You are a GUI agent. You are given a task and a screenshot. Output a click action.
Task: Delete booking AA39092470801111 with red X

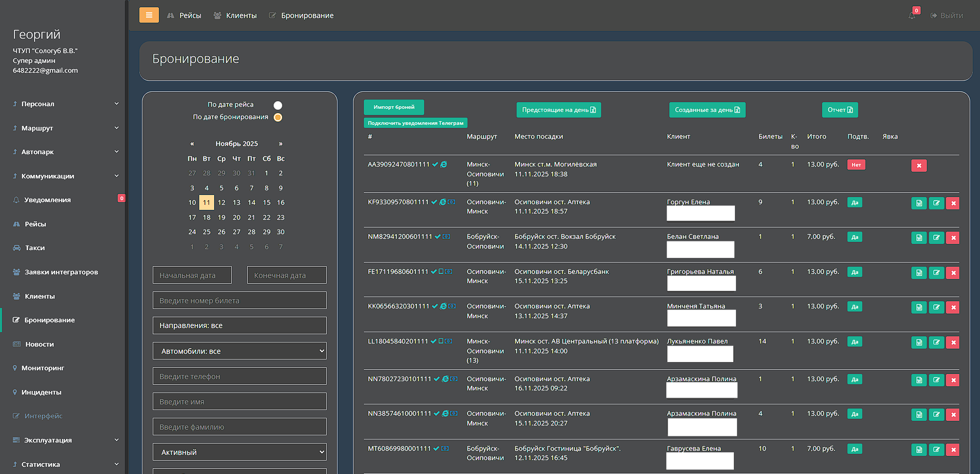pos(919,166)
